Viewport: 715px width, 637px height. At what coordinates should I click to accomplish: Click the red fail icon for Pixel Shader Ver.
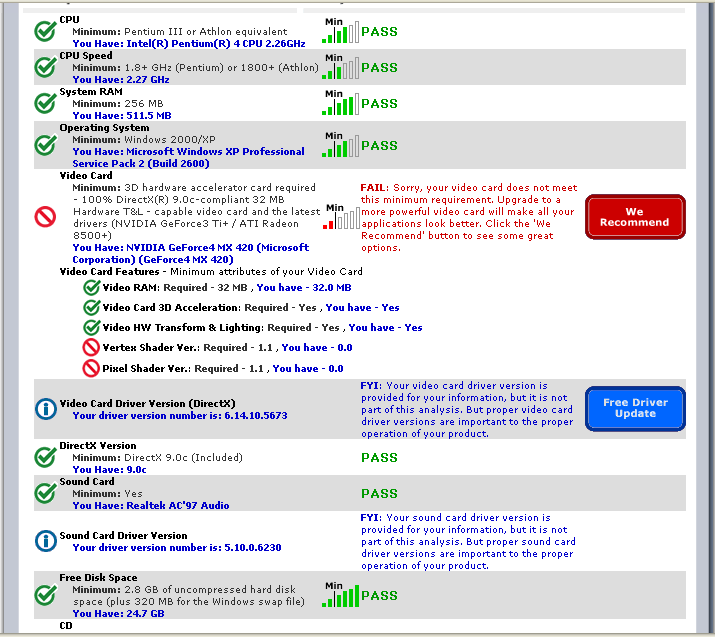click(x=92, y=368)
